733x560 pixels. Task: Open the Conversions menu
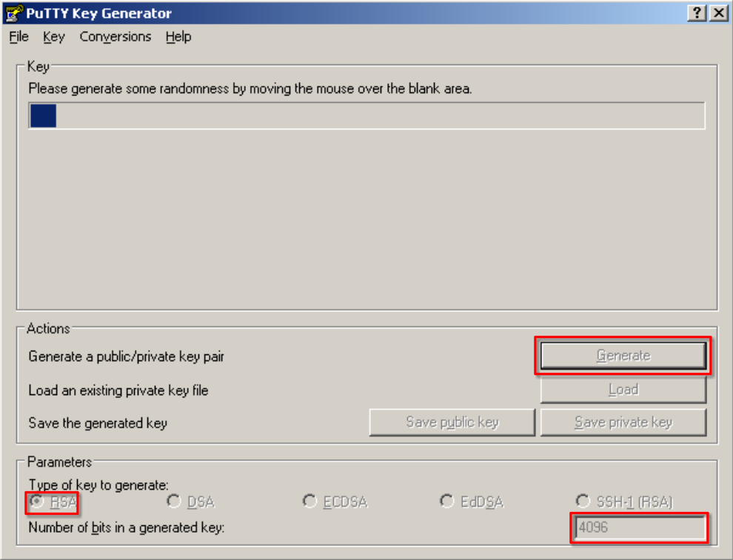116,36
